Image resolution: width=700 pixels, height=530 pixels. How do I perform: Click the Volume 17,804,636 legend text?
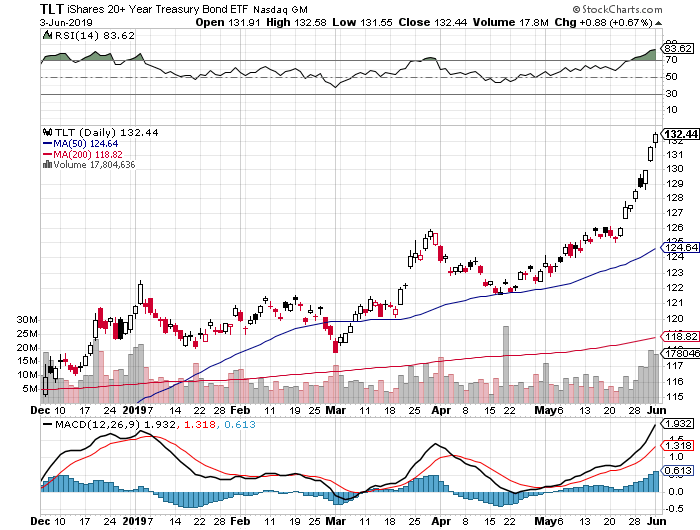(x=94, y=165)
